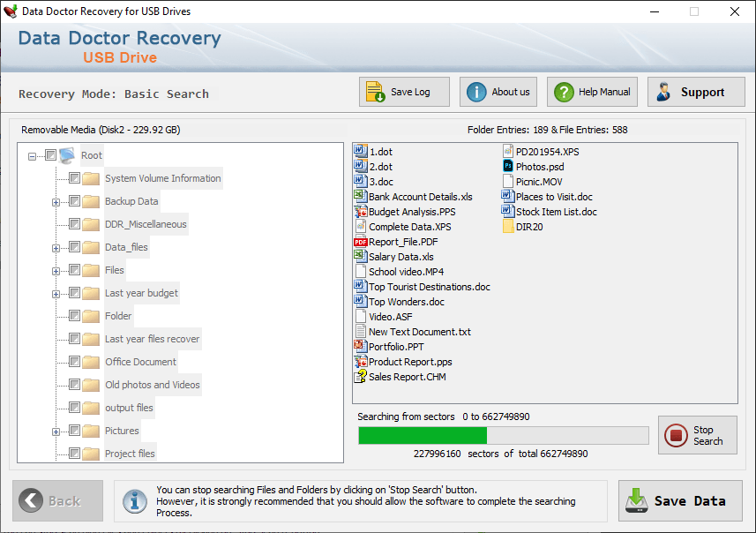The width and height of the screenshot is (756, 533).
Task: Click the file icon beside Video.ASF
Action: (x=361, y=317)
